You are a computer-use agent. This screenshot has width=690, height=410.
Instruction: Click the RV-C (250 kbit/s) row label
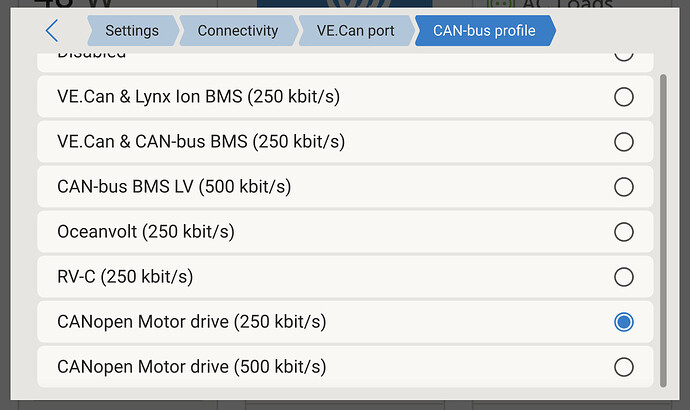coord(125,277)
